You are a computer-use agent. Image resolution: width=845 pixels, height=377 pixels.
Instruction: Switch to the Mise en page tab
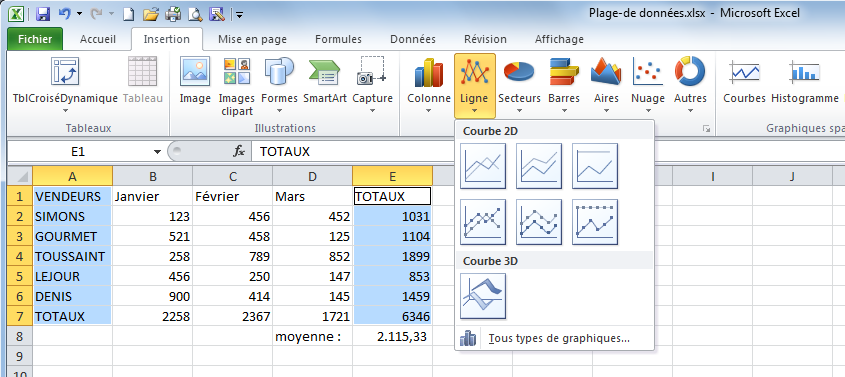(252, 39)
